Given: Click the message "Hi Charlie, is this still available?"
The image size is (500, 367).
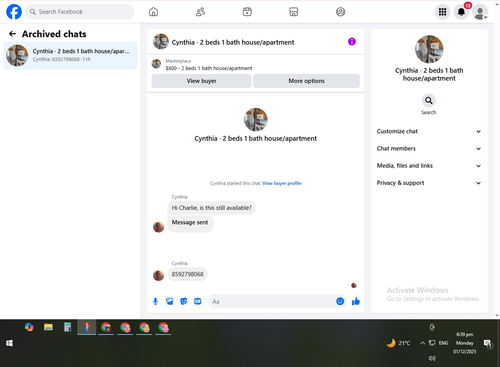Looking at the screenshot, I should click(x=212, y=208).
